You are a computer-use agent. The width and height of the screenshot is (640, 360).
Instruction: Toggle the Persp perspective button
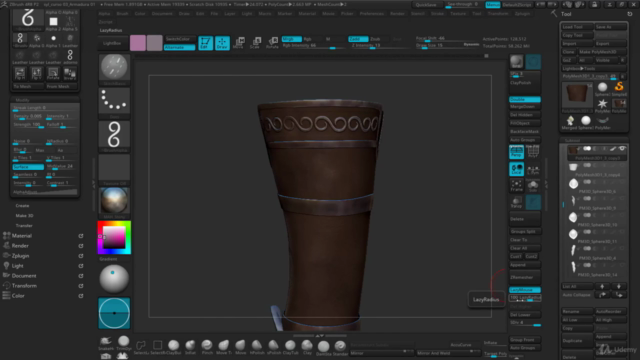point(516,152)
